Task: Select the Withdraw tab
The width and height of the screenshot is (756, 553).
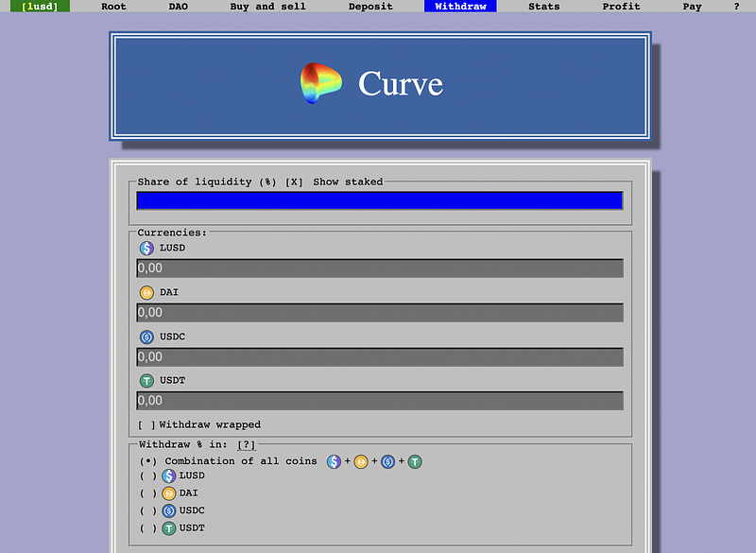Action: [x=460, y=7]
